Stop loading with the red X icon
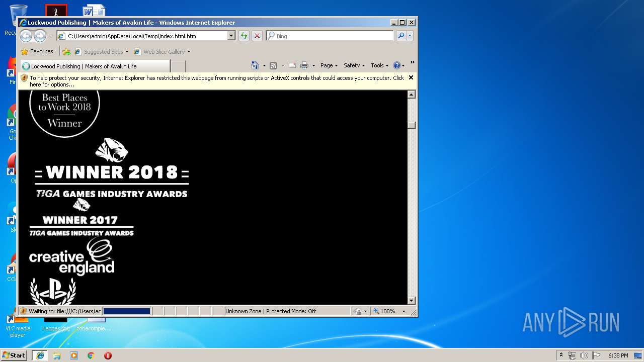The width and height of the screenshot is (644, 362). [257, 36]
